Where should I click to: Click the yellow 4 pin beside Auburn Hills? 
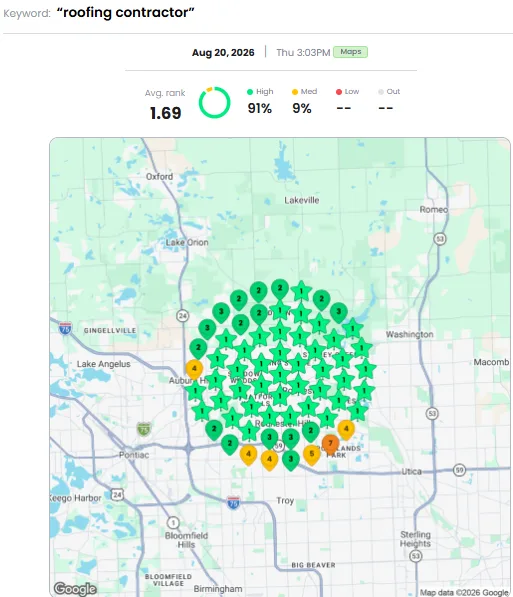click(194, 370)
